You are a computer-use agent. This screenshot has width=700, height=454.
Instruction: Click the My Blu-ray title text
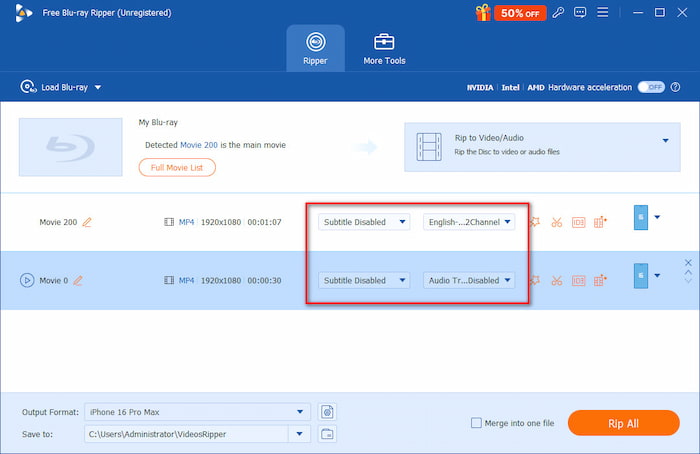click(158, 122)
